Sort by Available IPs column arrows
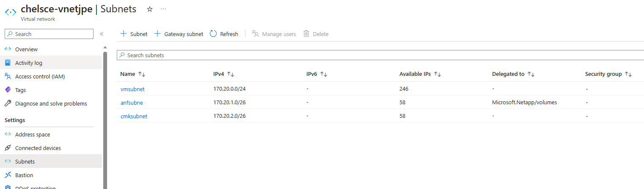Image resolution: width=644 pixels, height=189 pixels. [438, 74]
